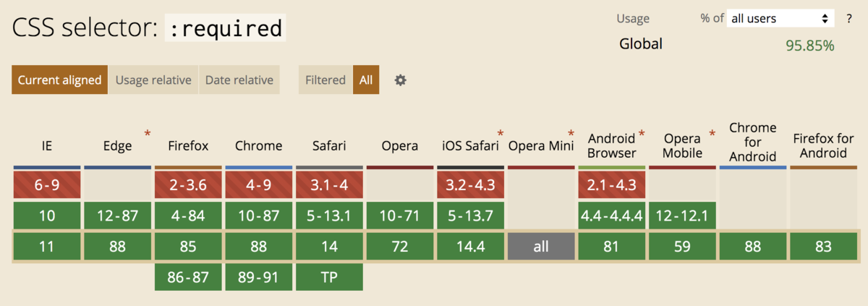Open the settings gear icon
868x306 pixels.
[400, 80]
